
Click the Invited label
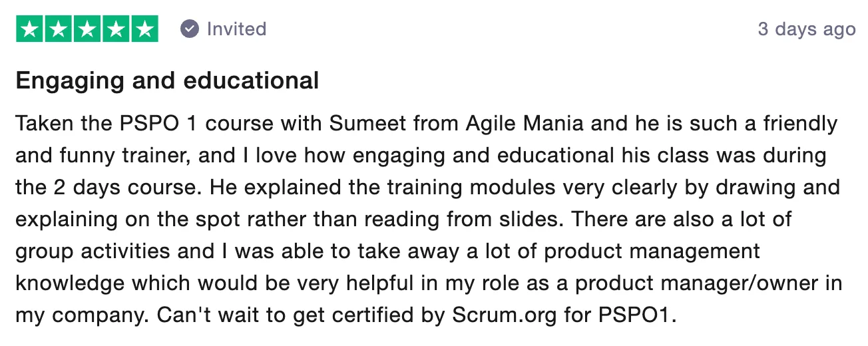[236, 29]
